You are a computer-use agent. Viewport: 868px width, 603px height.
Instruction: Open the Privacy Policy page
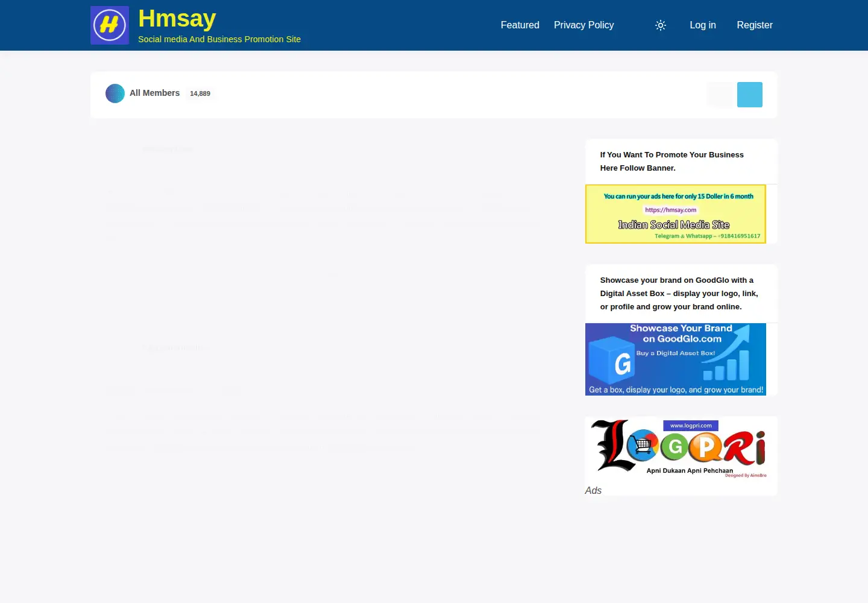coord(584,25)
